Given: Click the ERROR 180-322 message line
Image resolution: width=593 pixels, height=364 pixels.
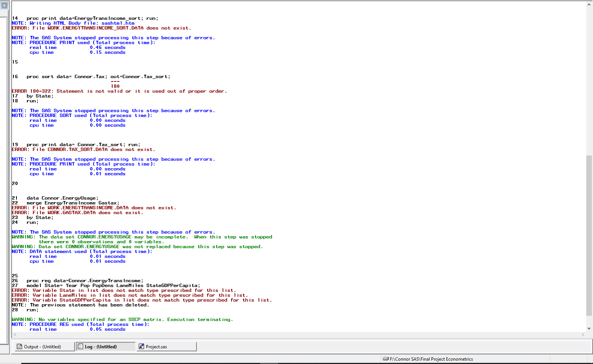Looking at the screenshot, I should click(x=120, y=91).
